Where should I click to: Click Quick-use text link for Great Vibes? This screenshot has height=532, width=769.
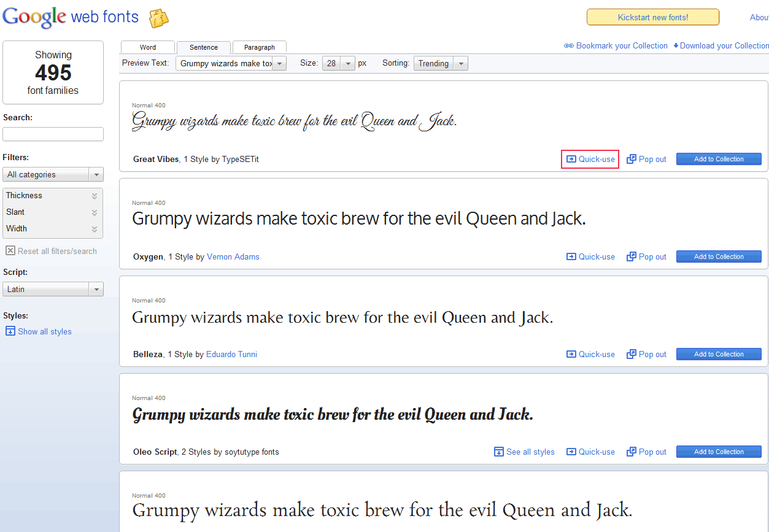(597, 159)
